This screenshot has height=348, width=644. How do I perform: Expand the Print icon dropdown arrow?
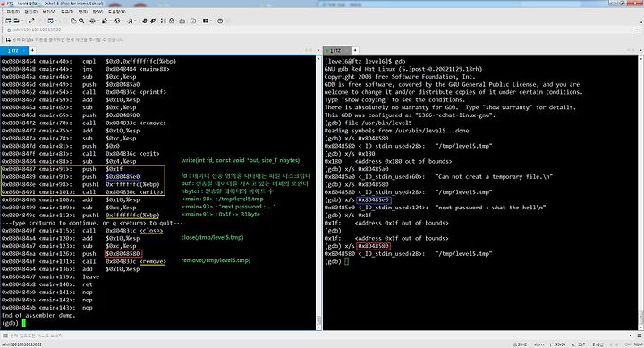pos(97,21)
